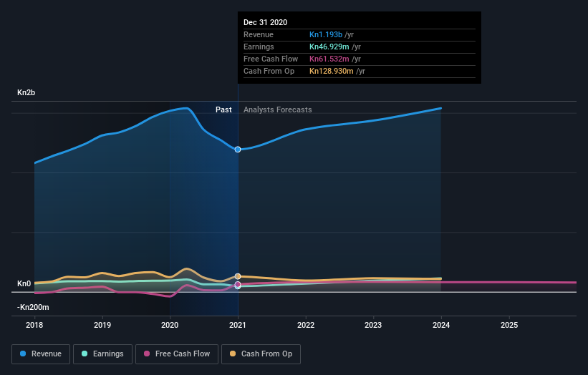Click the Dec 31 2020 tooltip date
Screen dimensions: 588x375
click(x=266, y=22)
